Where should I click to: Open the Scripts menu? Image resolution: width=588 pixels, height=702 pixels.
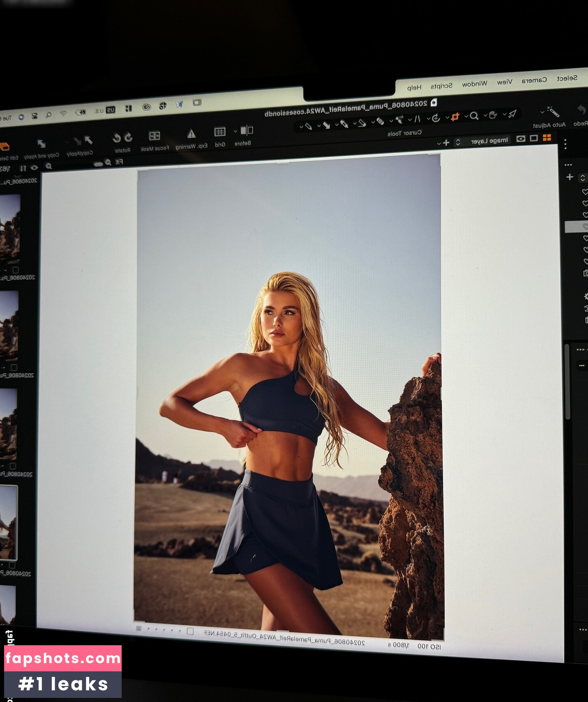[x=441, y=86]
